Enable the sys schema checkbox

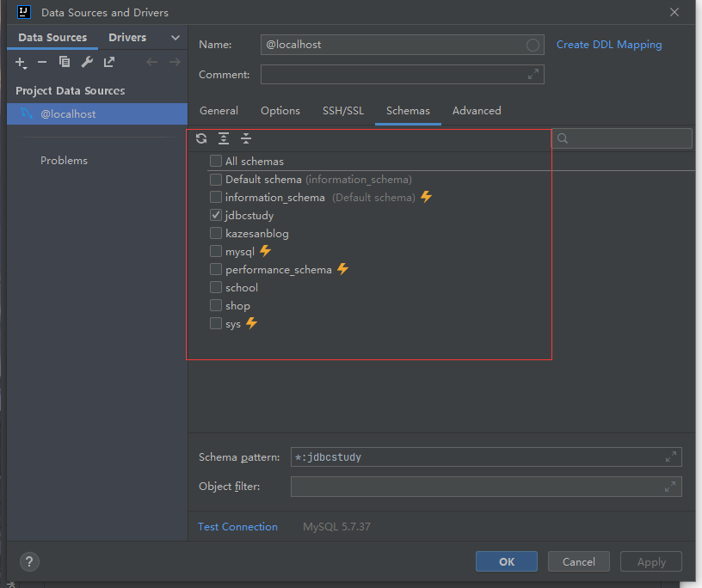pos(216,323)
